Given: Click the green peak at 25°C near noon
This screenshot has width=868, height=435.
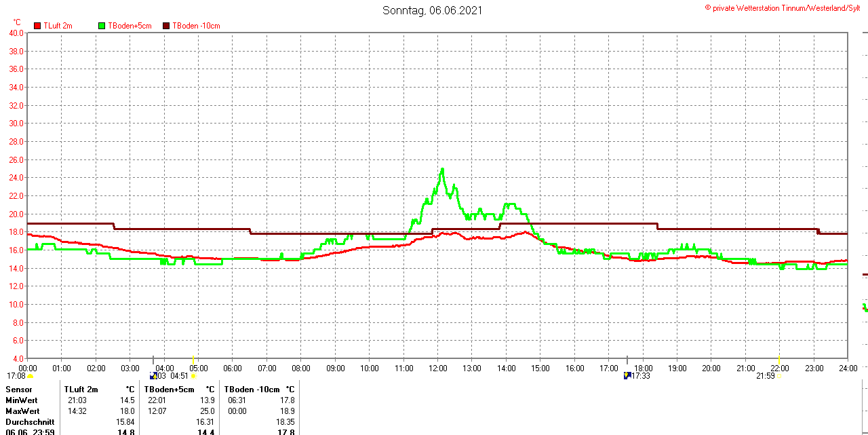Looking at the screenshot, I should 442,169.
